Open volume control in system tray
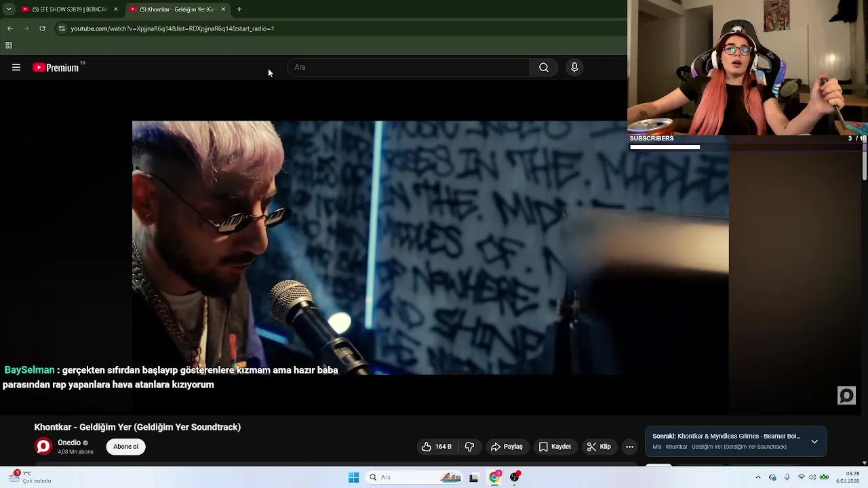This screenshot has height=488, width=868. 812,477
